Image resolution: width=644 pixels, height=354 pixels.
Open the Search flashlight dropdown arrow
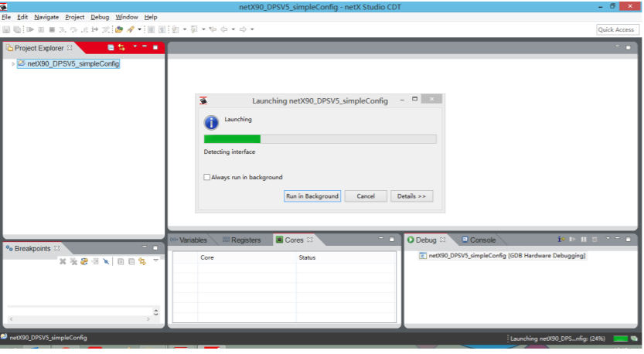click(x=140, y=29)
